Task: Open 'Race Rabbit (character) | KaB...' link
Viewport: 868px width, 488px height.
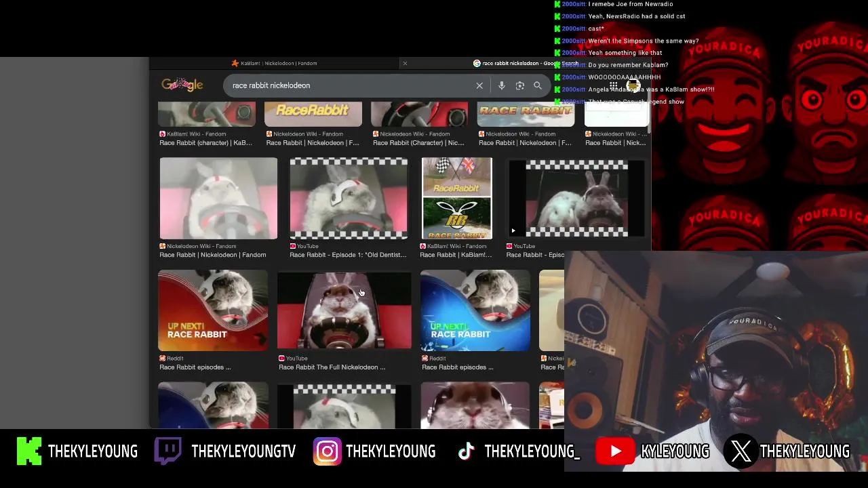Action: (x=205, y=143)
